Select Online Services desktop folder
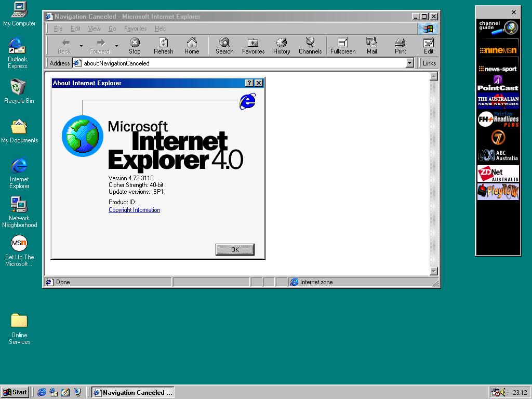The image size is (532, 399). click(19, 329)
